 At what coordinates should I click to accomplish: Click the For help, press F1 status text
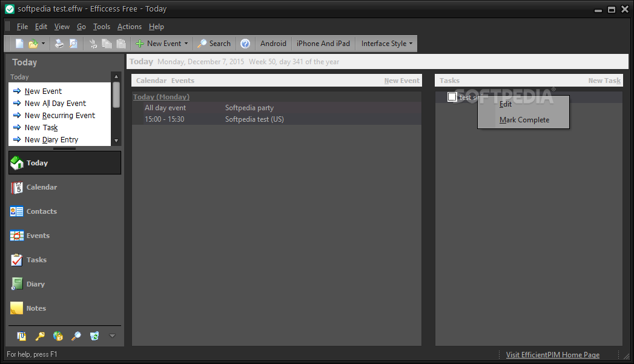point(32,354)
